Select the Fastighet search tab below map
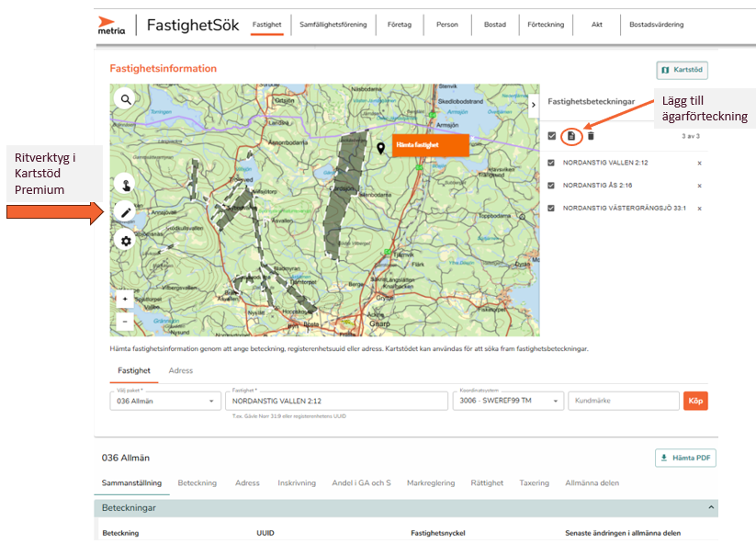This screenshot has height=544, width=756. click(134, 370)
